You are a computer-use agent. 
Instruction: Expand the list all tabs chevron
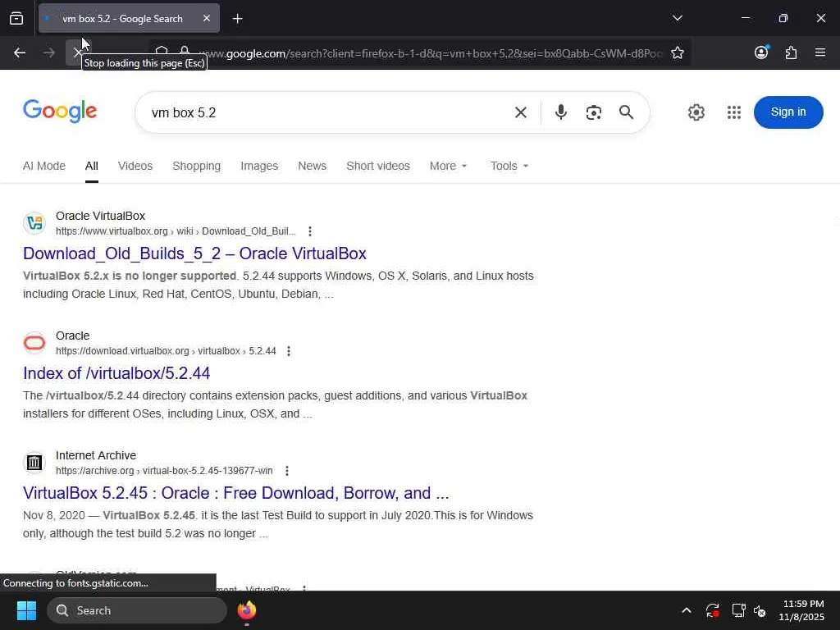(677, 18)
